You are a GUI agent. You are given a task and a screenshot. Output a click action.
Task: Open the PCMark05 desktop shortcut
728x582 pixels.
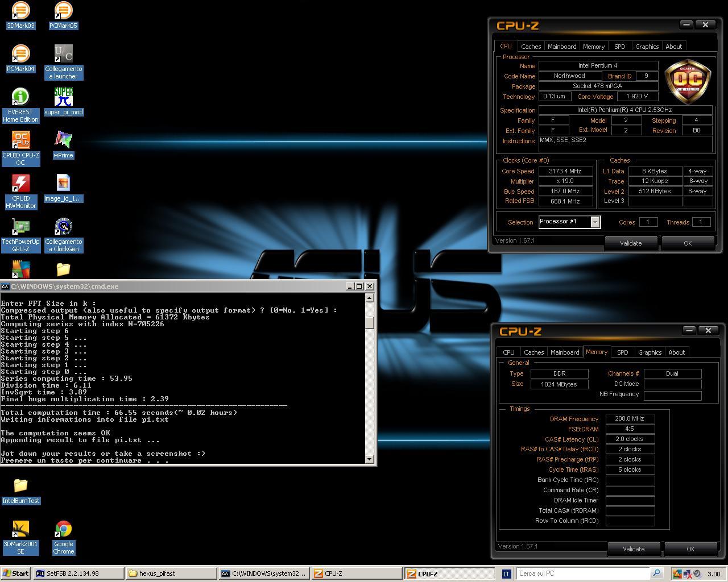(63, 15)
